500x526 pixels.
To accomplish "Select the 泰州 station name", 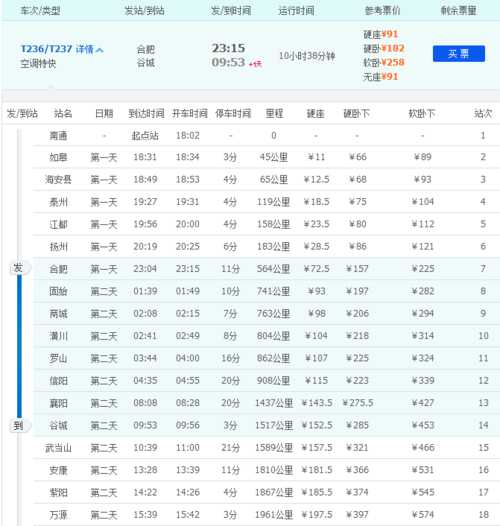I will [58, 202].
